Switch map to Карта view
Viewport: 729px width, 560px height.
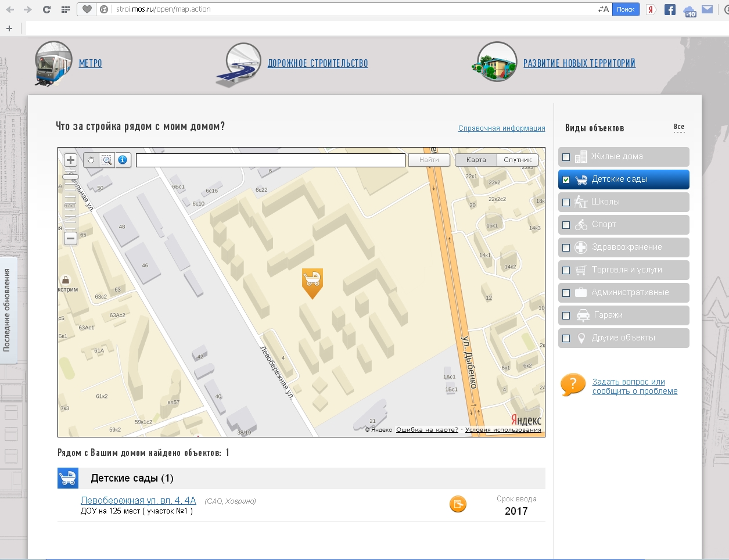click(476, 160)
